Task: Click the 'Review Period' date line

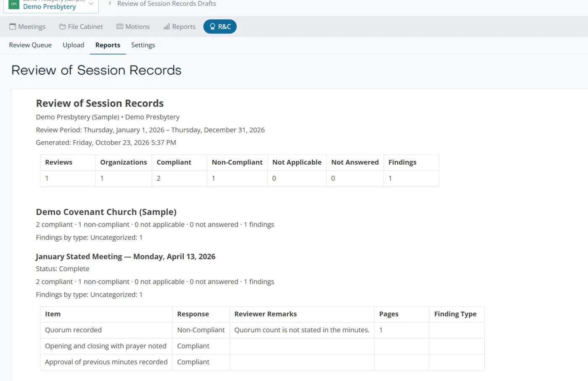Action: coord(150,130)
